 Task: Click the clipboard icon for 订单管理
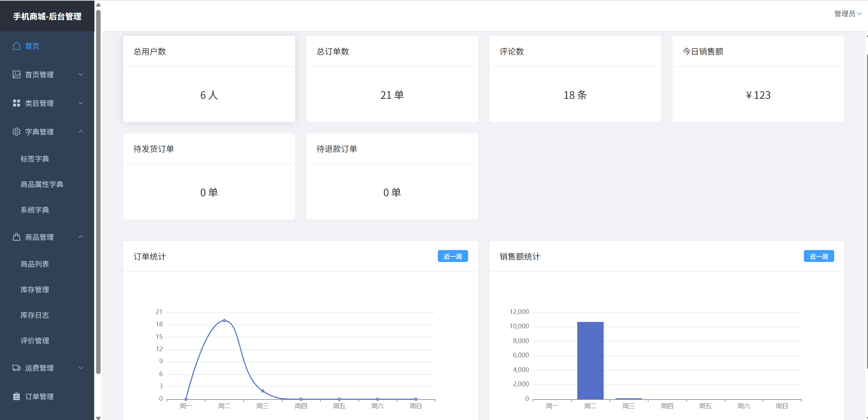pyautogui.click(x=16, y=396)
